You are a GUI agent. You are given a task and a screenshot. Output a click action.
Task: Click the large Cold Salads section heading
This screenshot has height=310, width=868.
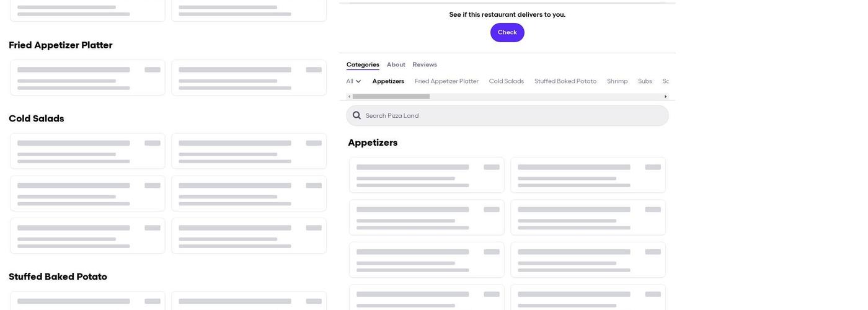pos(37,118)
